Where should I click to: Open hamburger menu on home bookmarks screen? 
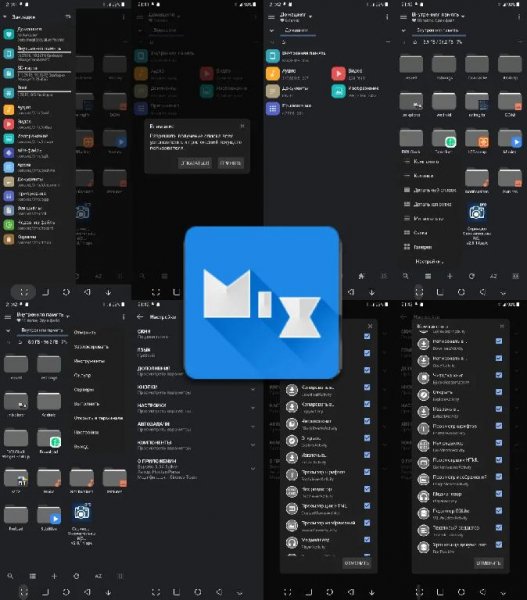click(271, 17)
